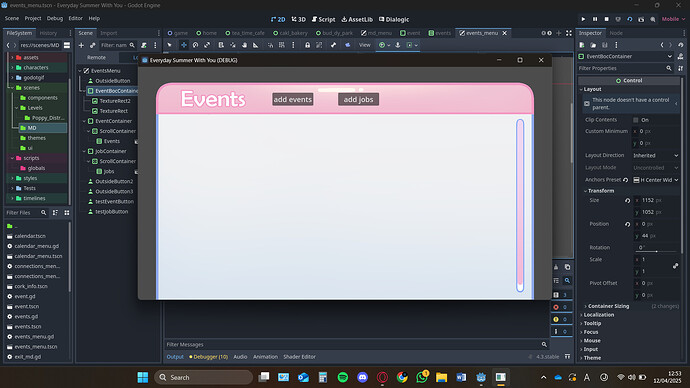The height and width of the screenshot is (388, 690).
Task: Toggle distraction free mode
Action: 569,33
